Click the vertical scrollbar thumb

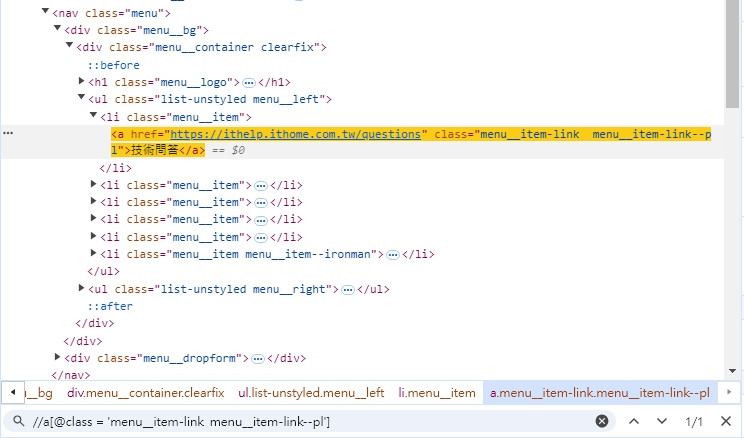point(732,54)
